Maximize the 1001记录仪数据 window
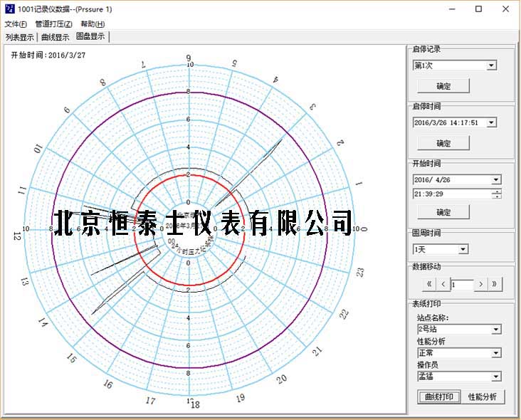The width and height of the screenshot is (521, 420). (x=478, y=9)
